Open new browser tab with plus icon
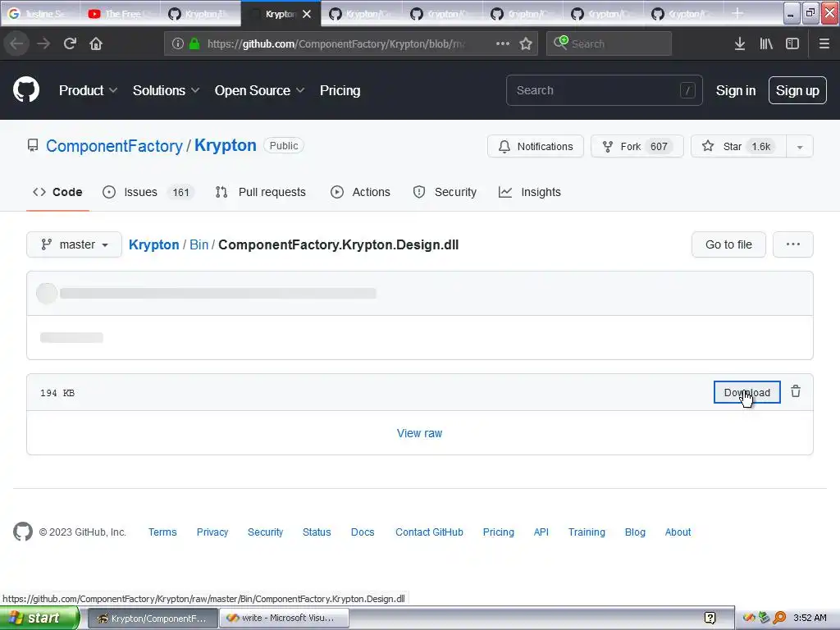 [x=737, y=13]
